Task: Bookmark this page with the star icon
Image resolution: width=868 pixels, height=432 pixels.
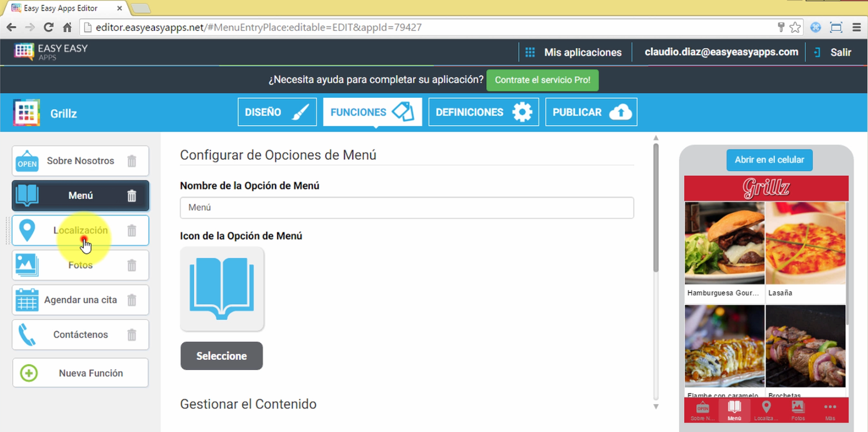Action: 795,27
